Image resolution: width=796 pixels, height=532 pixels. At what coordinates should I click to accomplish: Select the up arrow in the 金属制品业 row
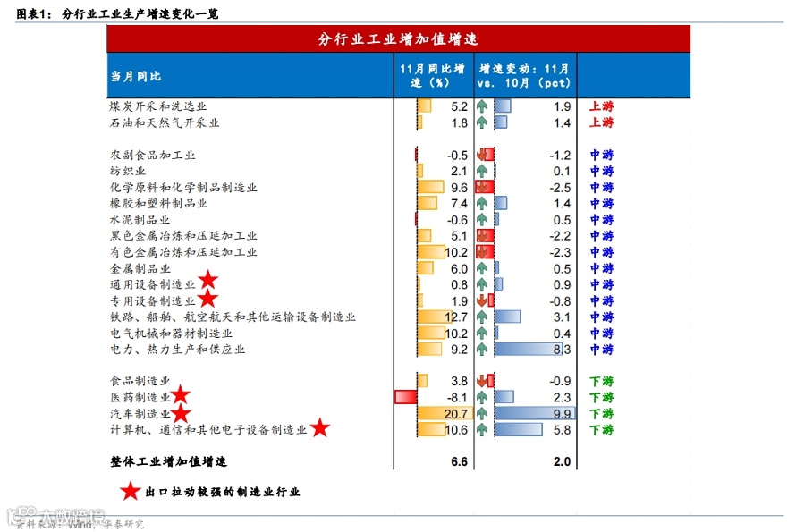[x=482, y=268]
